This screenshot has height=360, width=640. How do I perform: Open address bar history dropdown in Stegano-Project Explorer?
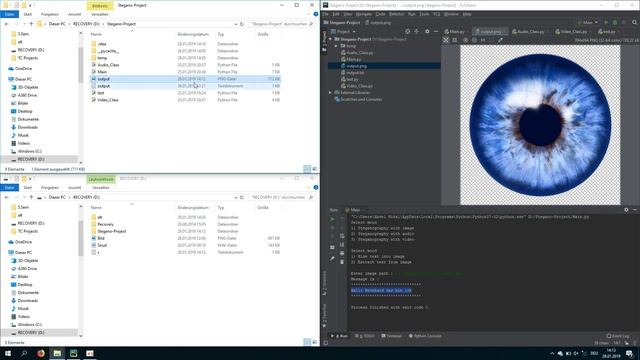tap(236, 24)
